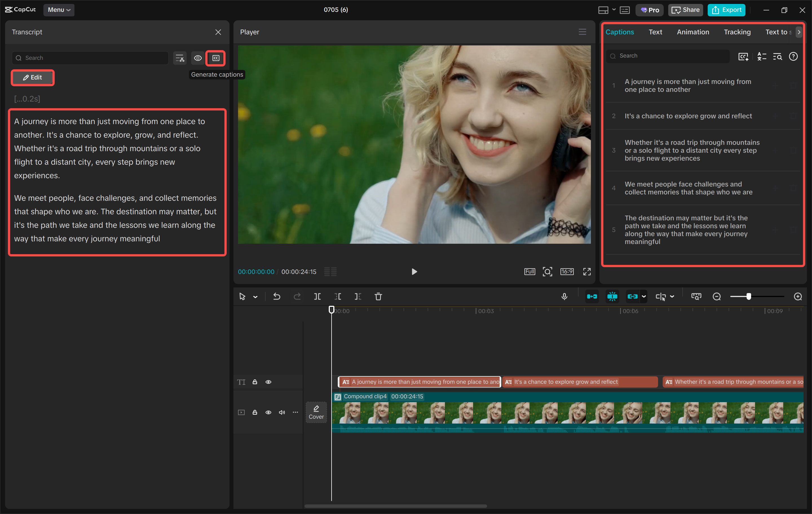Click the split clip icon in timeline toolbar
Image resolution: width=812 pixels, height=514 pixels.
pos(317,297)
